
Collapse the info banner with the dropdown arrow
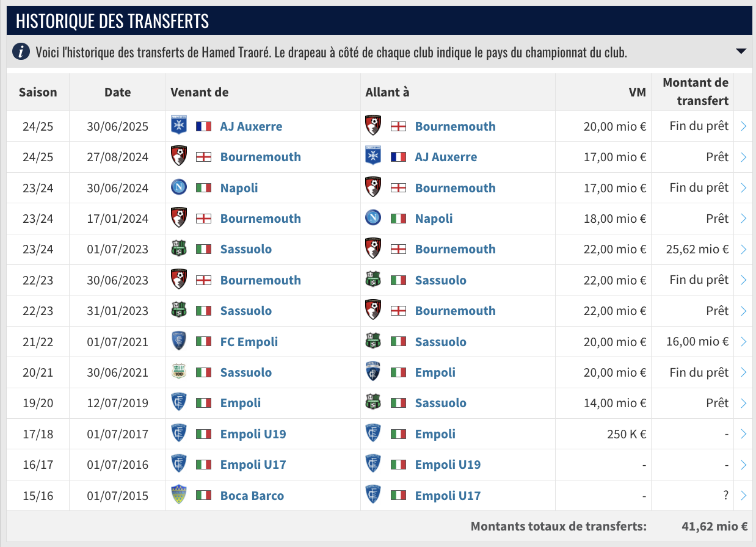741,51
